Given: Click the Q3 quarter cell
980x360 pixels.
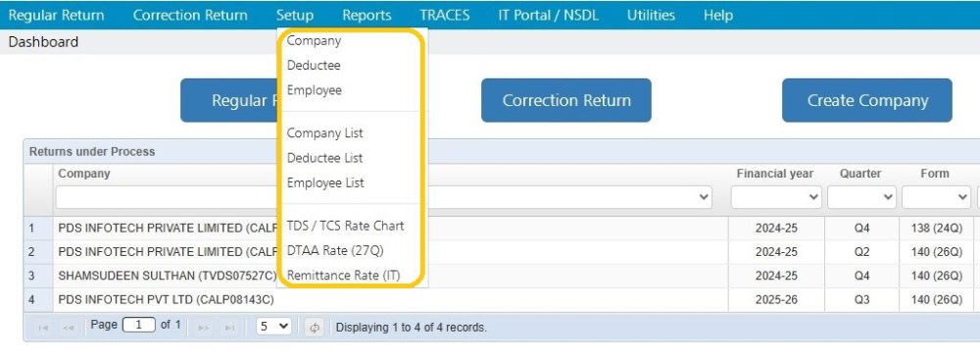Looking at the screenshot, I should (x=861, y=300).
